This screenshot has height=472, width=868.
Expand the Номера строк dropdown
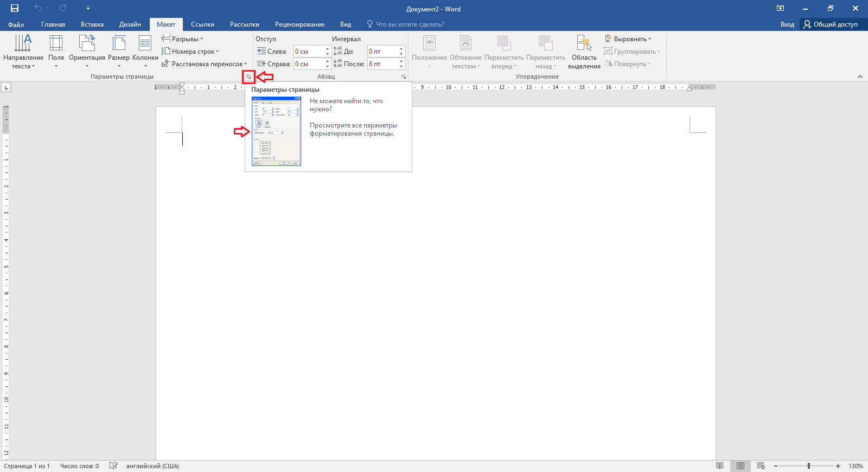(x=190, y=52)
